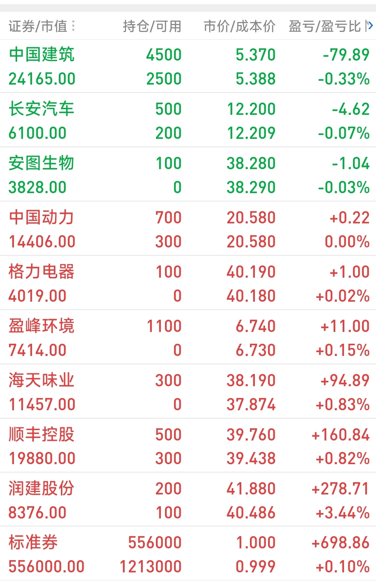Sort by 持仓/可用 column header
This screenshot has height=588, width=376.
pos(152,26)
